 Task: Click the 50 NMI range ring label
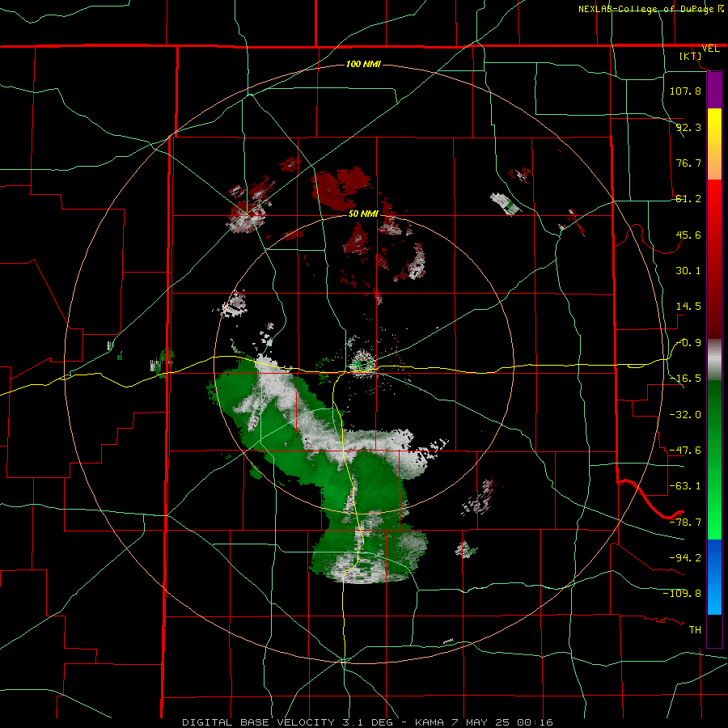(x=363, y=214)
